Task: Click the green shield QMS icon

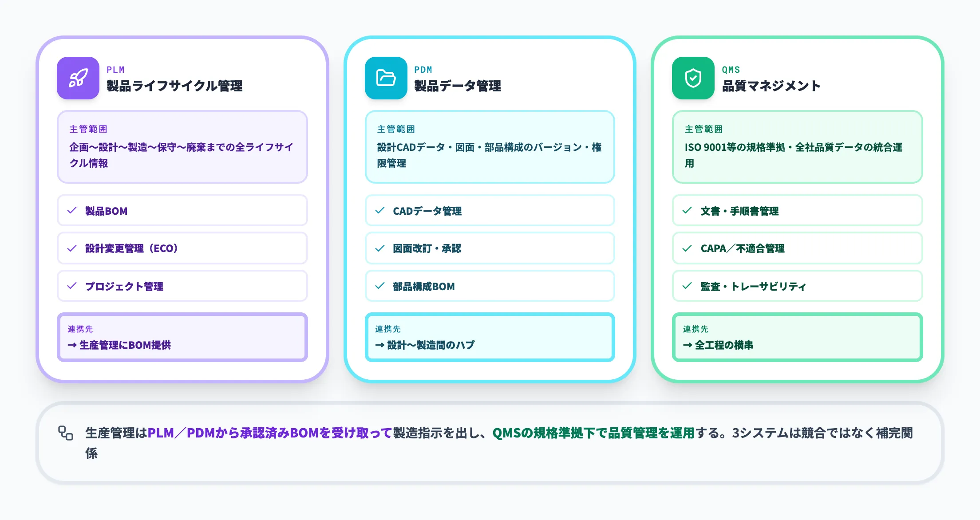Action: click(x=693, y=78)
